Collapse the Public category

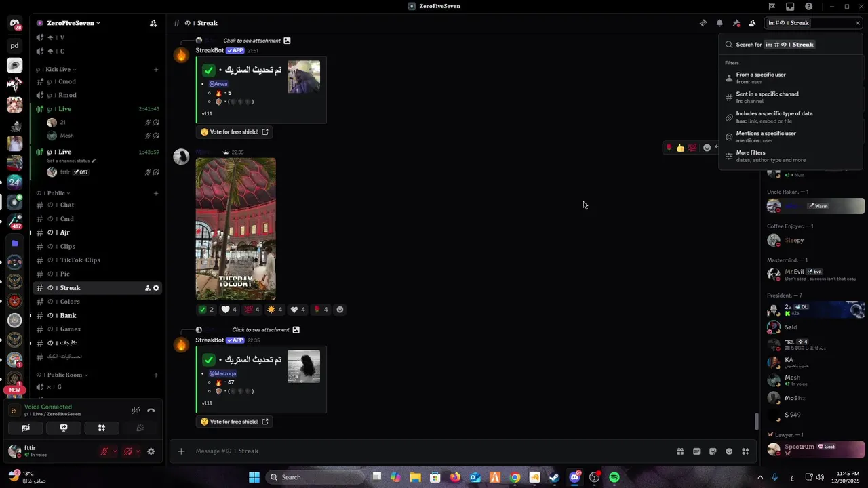(54, 193)
